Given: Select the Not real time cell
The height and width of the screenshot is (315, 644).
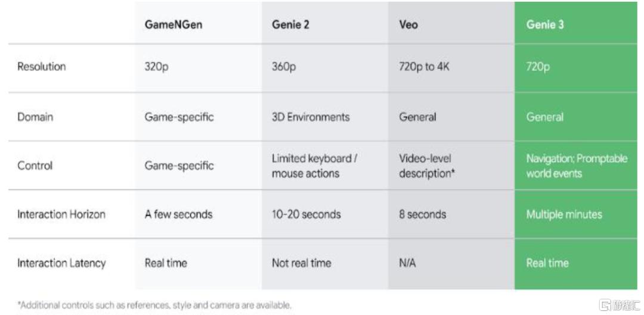Looking at the screenshot, I should tap(302, 263).
